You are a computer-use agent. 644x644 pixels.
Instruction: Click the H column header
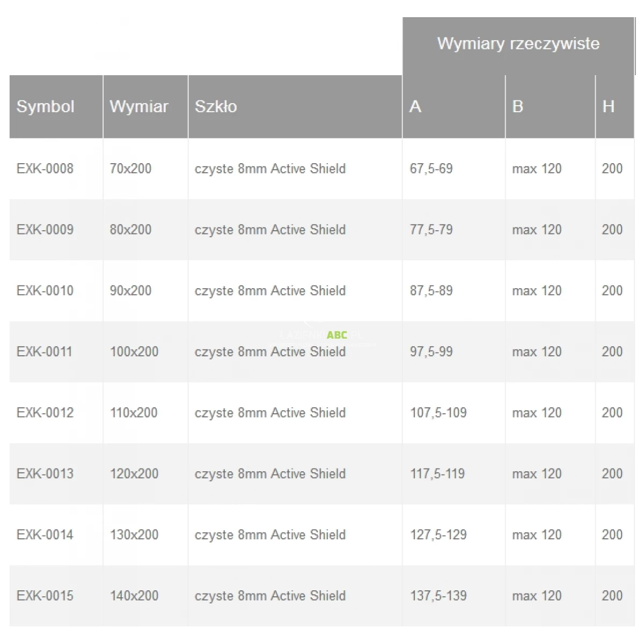point(608,106)
